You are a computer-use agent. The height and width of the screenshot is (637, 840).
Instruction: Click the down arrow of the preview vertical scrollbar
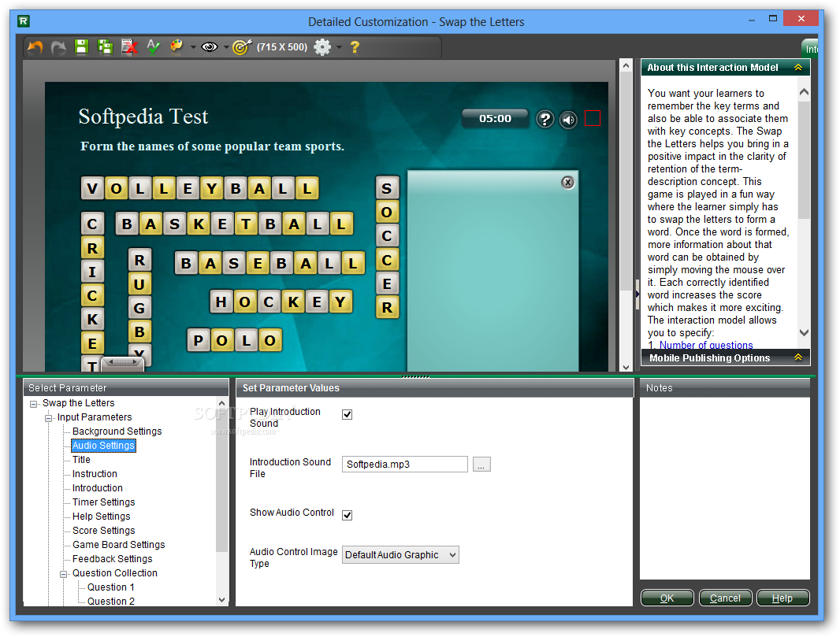(x=626, y=367)
